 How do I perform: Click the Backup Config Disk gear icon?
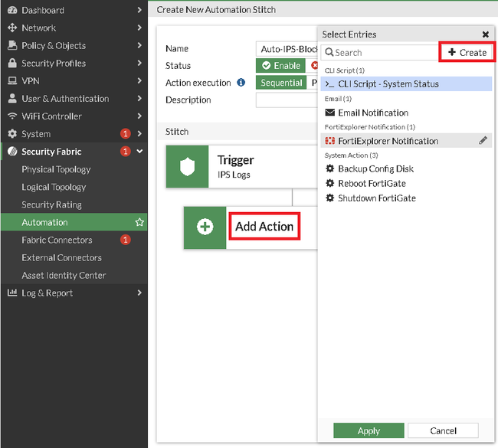tap(330, 168)
